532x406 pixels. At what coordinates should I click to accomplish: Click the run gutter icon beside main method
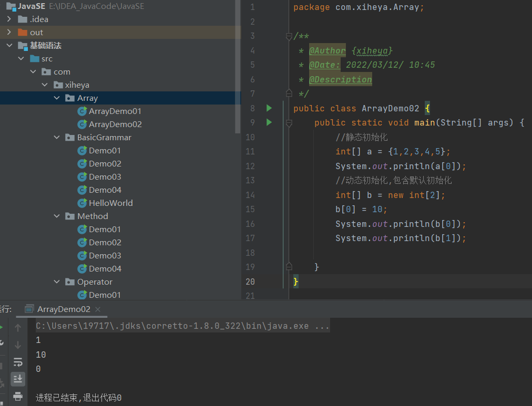click(x=269, y=122)
